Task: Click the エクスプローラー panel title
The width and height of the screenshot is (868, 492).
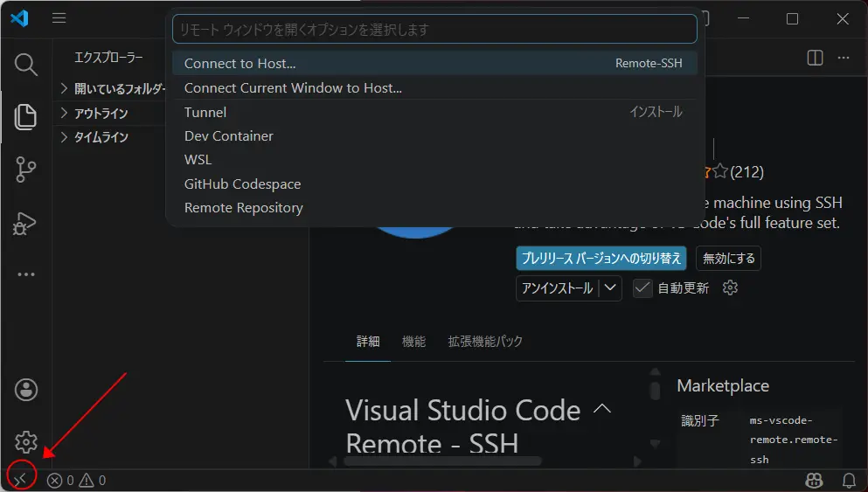Action: point(108,58)
